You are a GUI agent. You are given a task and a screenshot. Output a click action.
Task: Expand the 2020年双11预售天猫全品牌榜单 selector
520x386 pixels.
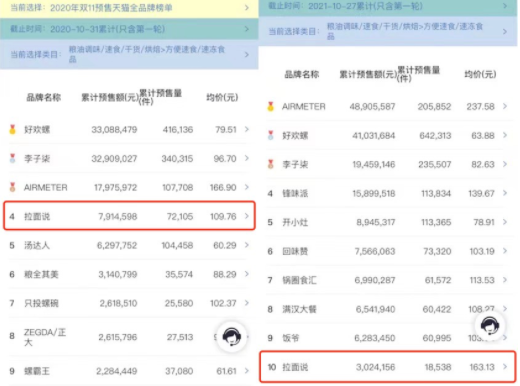click(x=129, y=8)
